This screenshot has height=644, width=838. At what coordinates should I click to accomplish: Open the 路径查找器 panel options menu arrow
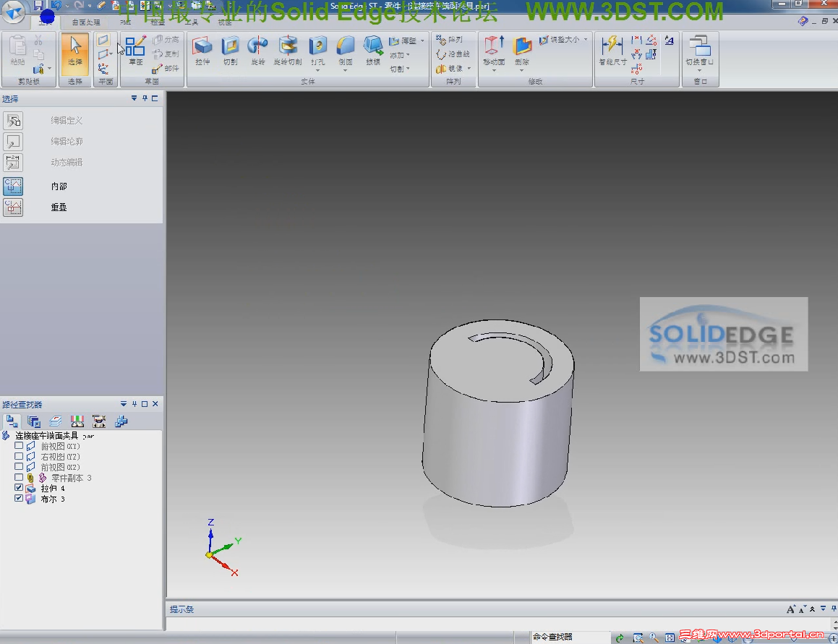[124, 404]
